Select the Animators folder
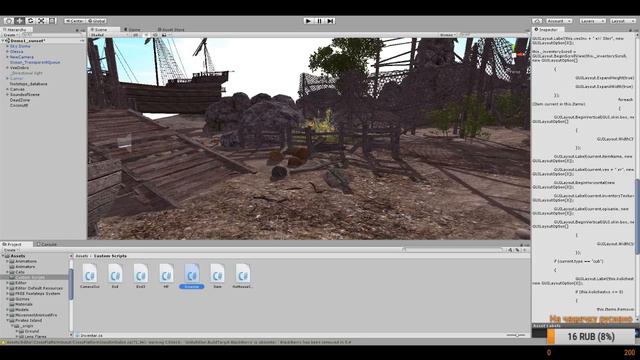The height and width of the screenshot is (360, 640). tap(25, 267)
